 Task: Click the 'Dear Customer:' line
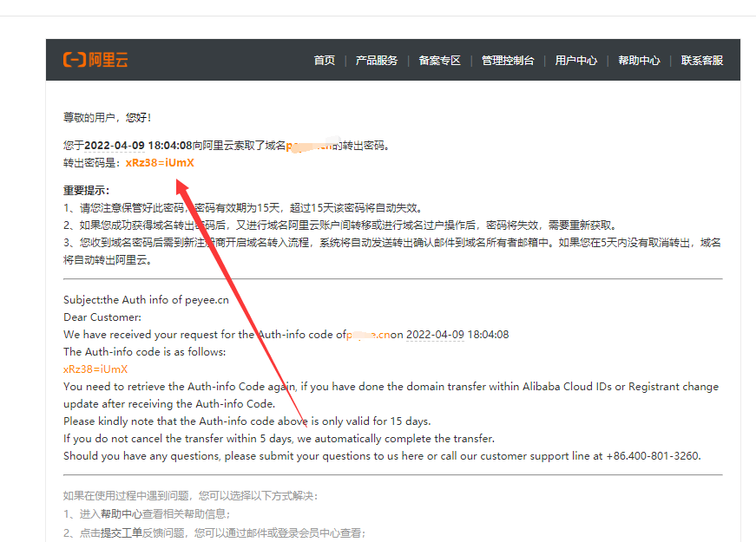coord(102,317)
